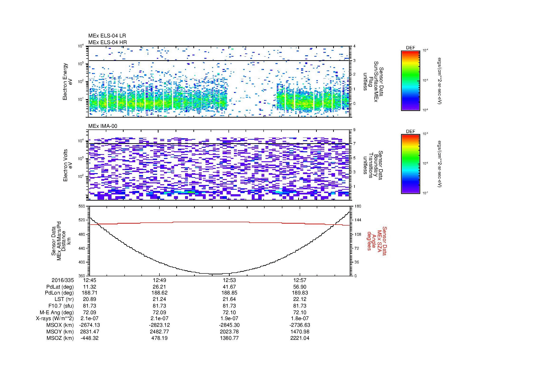
Task: Click the PdLon value 189.83
Action: (x=300, y=293)
